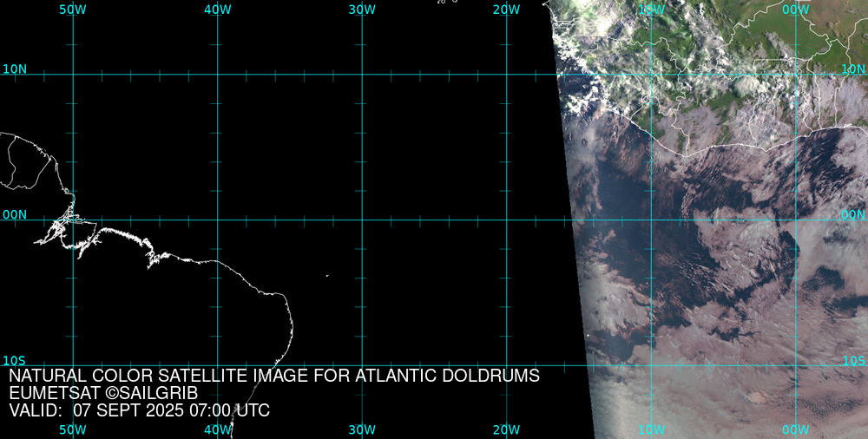Click the 20W longitude label along top edge

pos(507,10)
